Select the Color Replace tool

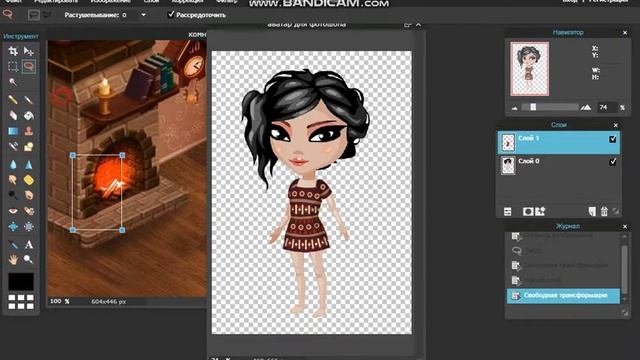[13, 147]
